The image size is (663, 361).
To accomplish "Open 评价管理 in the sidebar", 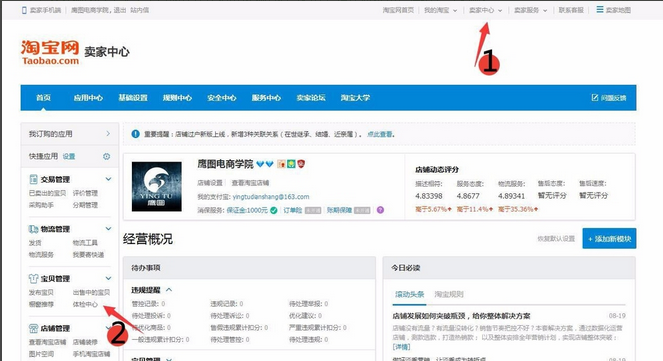I will click(x=85, y=193).
